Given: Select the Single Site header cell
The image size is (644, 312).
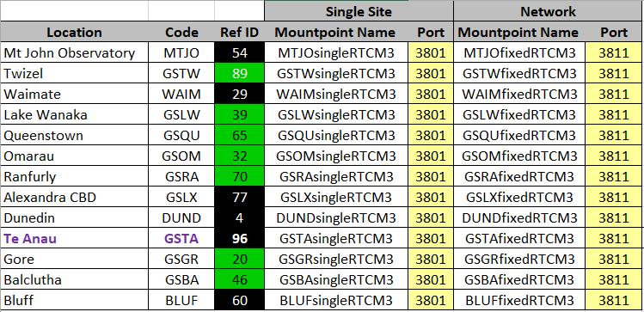Looking at the screenshot, I should 359,11.
